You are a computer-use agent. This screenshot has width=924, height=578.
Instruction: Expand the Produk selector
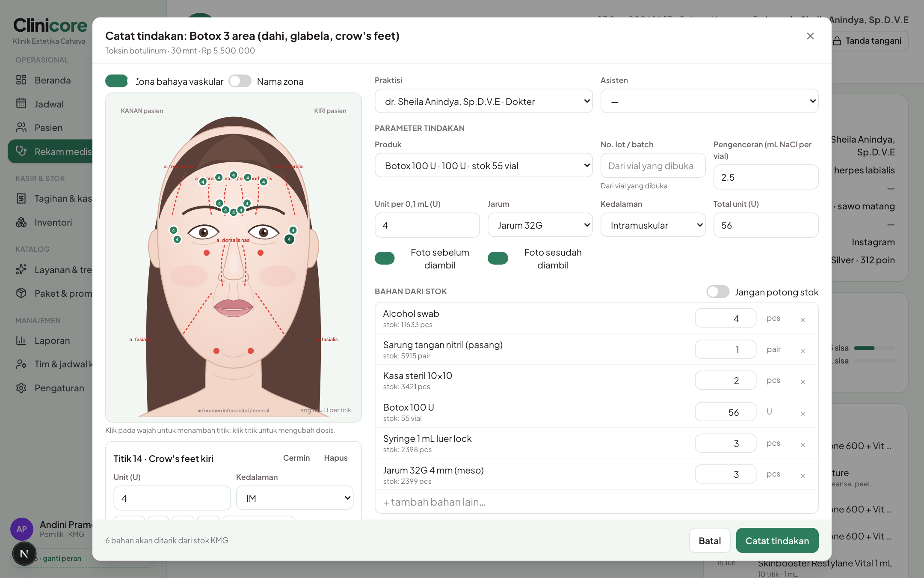(x=483, y=165)
